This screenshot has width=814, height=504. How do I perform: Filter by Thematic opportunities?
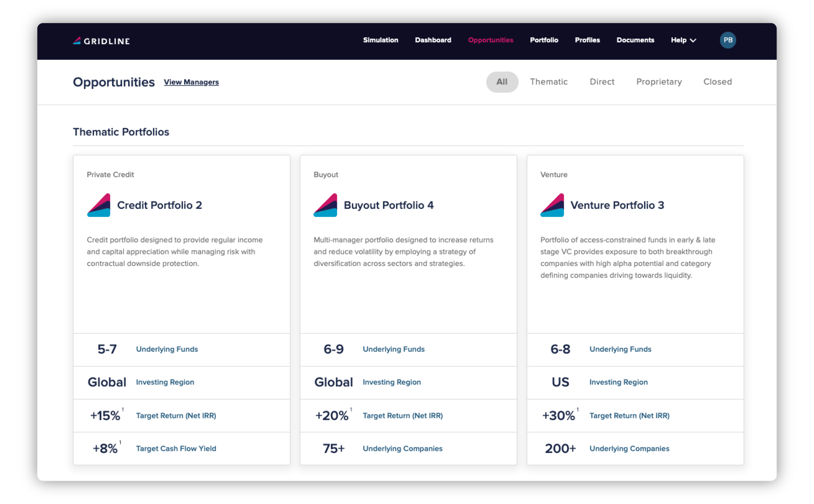coord(548,82)
